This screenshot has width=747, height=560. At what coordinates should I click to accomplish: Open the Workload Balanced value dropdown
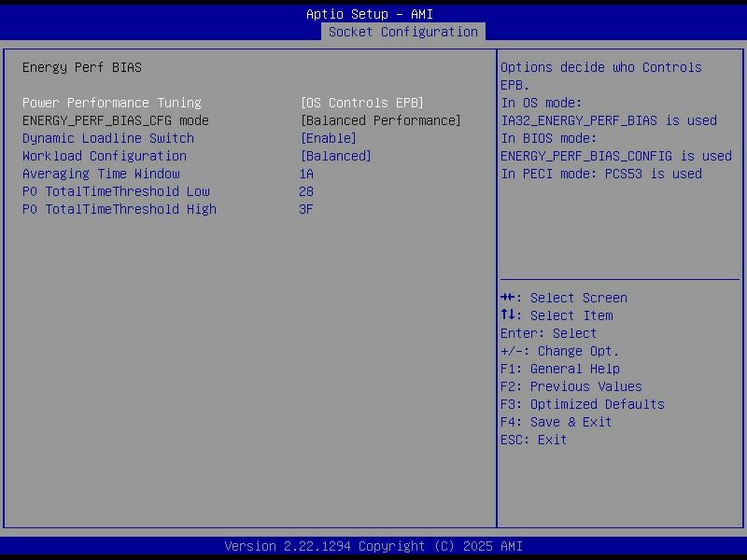coord(336,156)
